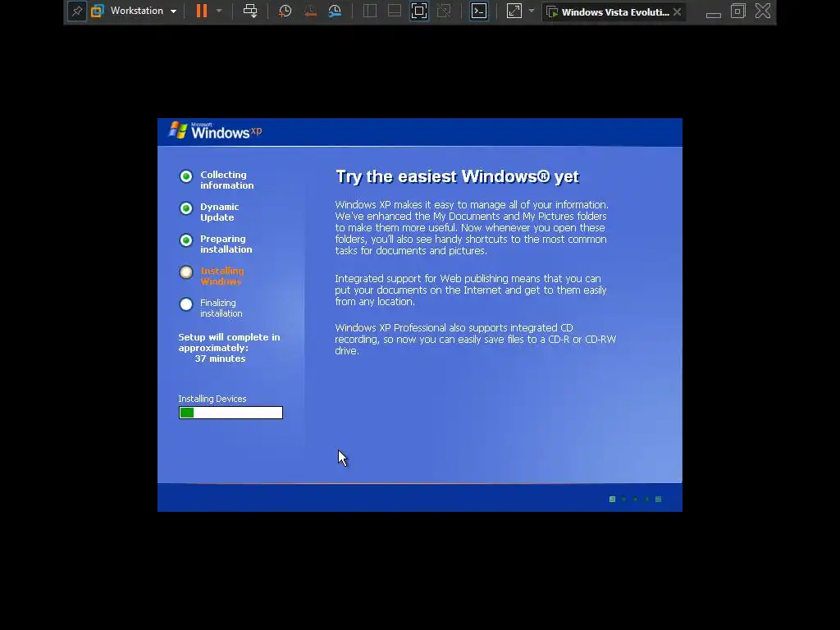840x630 pixels.
Task: Open the Workstation menu
Action: click(143, 11)
